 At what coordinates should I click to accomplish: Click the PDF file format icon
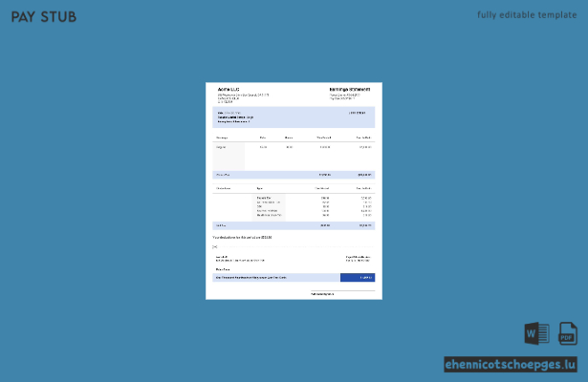coord(568,333)
